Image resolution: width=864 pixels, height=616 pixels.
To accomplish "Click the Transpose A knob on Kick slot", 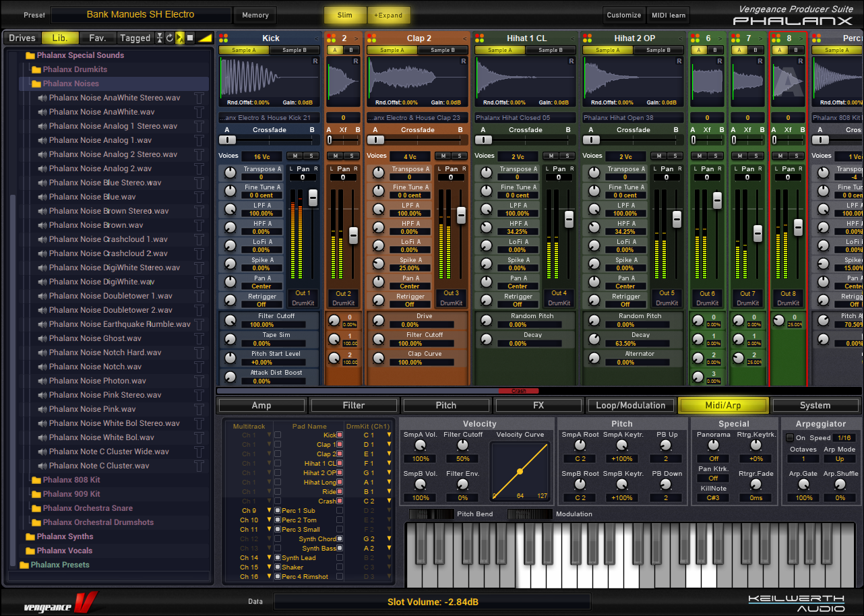I will click(230, 173).
